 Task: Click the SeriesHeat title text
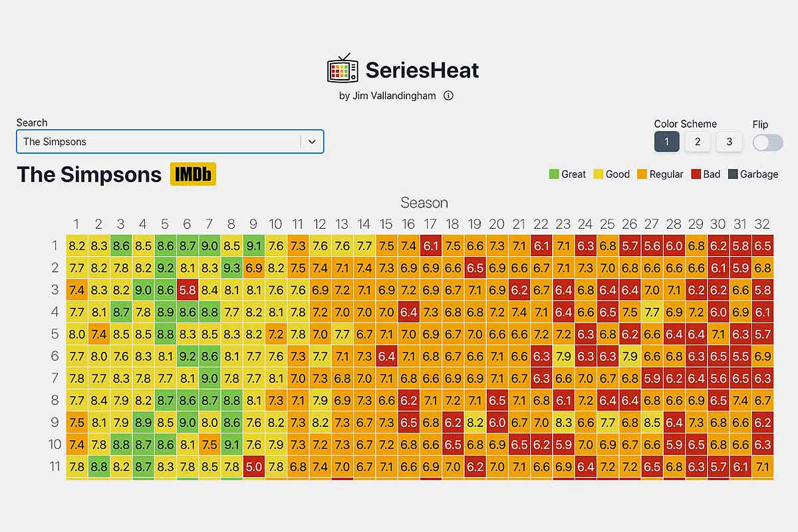(x=422, y=70)
